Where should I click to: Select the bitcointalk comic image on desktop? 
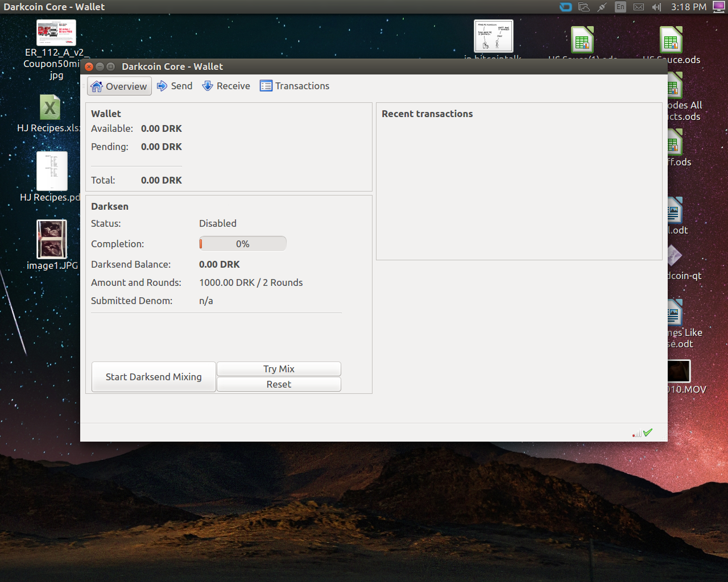click(494, 37)
